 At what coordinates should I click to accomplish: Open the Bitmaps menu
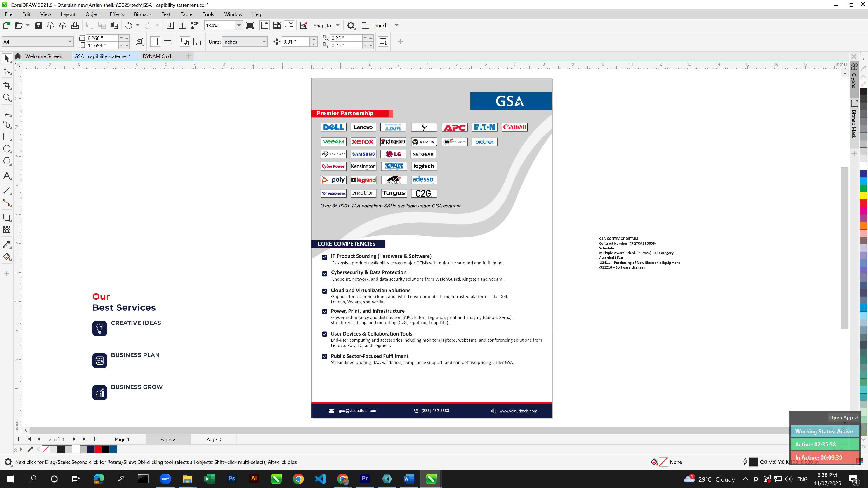pos(143,14)
